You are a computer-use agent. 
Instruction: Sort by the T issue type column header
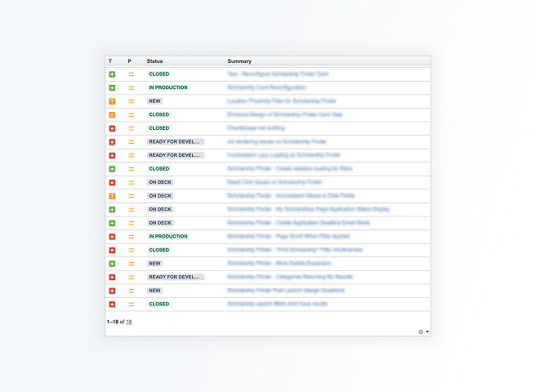[110, 61]
